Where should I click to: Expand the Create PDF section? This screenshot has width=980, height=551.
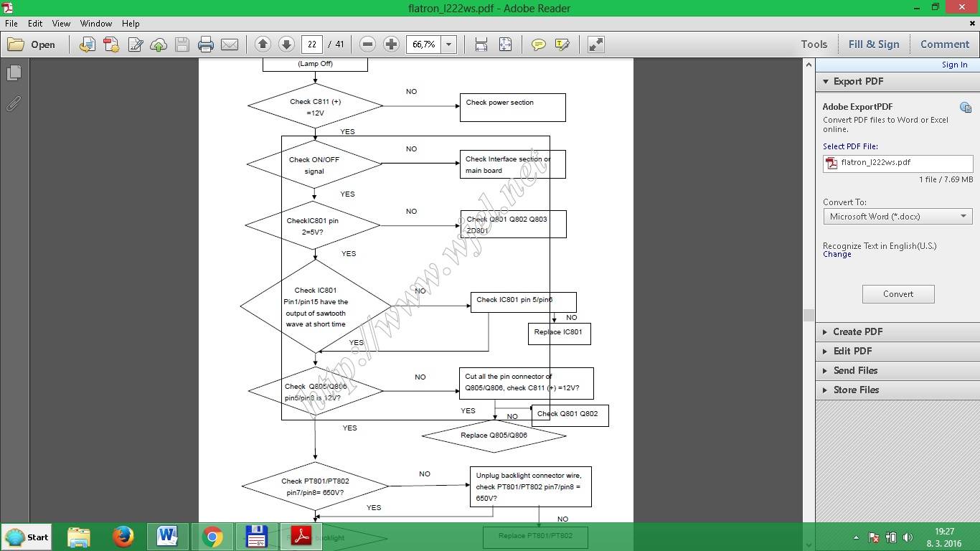(x=897, y=331)
